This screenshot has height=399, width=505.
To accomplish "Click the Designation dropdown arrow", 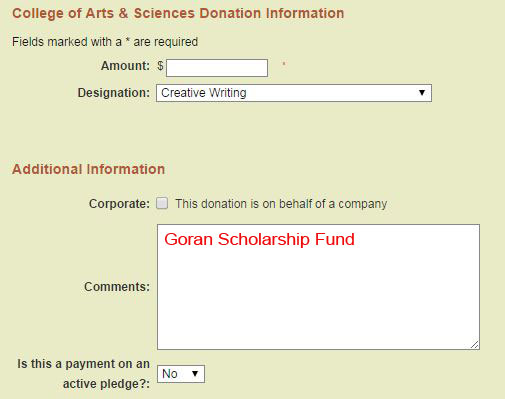I will (x=422, y=93).
